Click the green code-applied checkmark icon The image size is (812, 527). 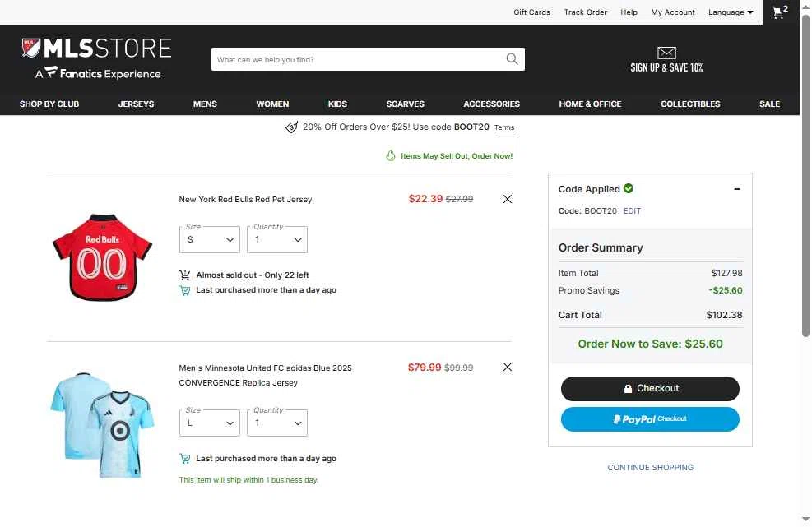629,188
